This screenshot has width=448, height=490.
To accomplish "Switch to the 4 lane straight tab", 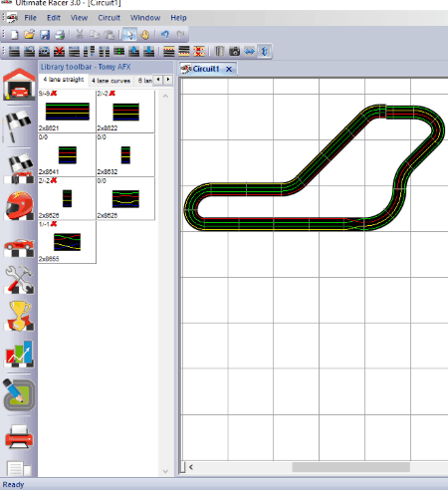I will [x=64, y=80].
